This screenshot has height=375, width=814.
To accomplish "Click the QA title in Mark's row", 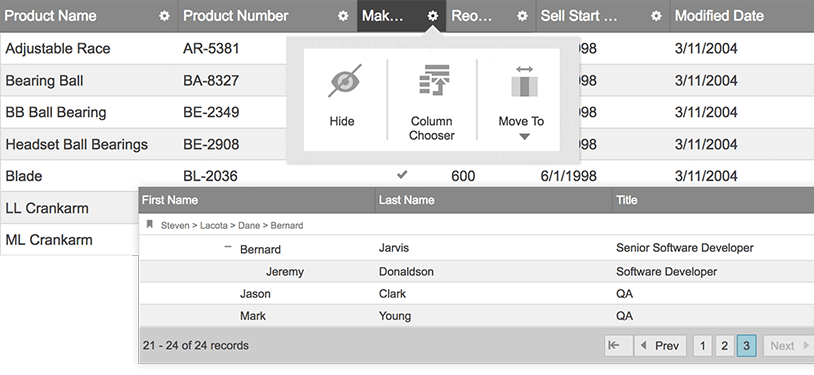I will point(624,316).
